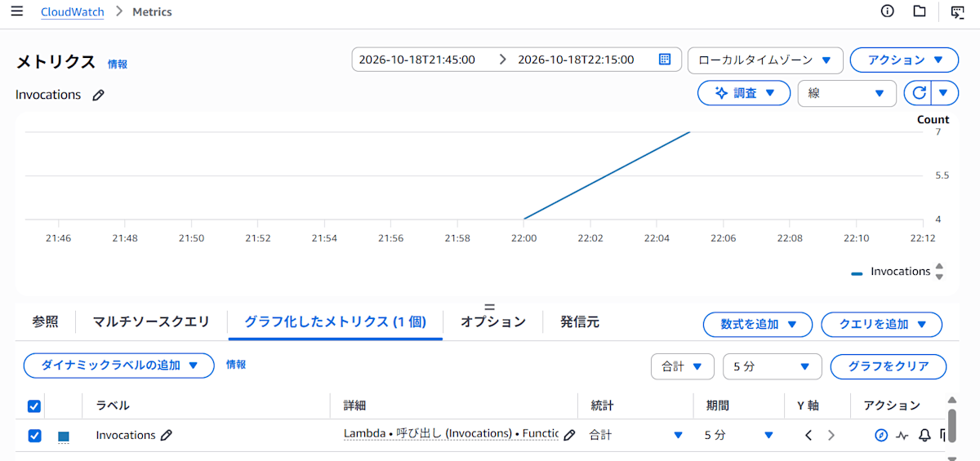Expand the refresh options arrow
This screenshot has height=461, width=980.
[945, 93]
